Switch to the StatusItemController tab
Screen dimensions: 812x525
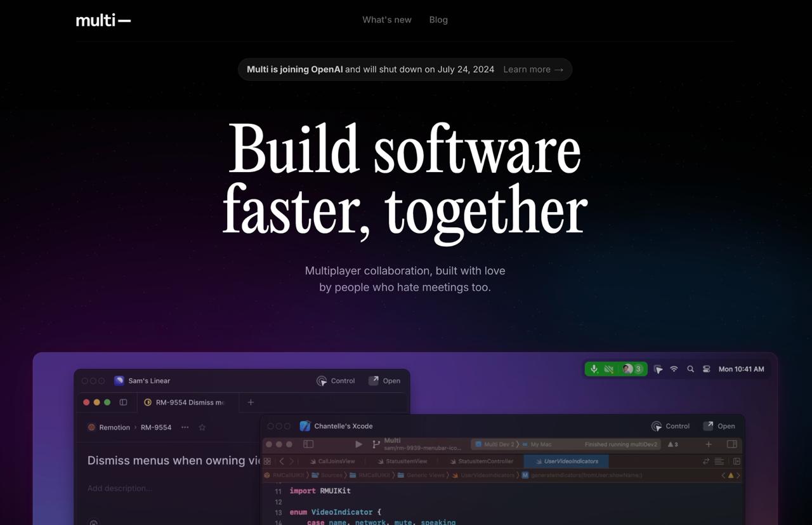click(481, 462)
